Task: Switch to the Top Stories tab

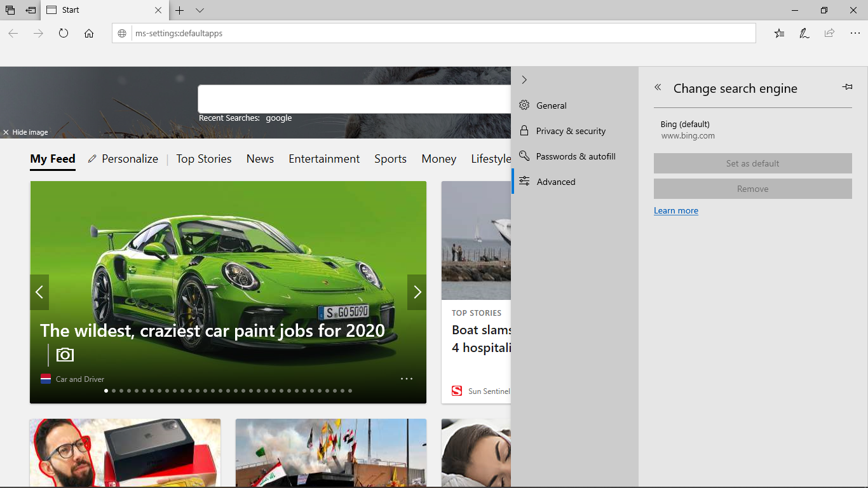Action: (204, 159)
